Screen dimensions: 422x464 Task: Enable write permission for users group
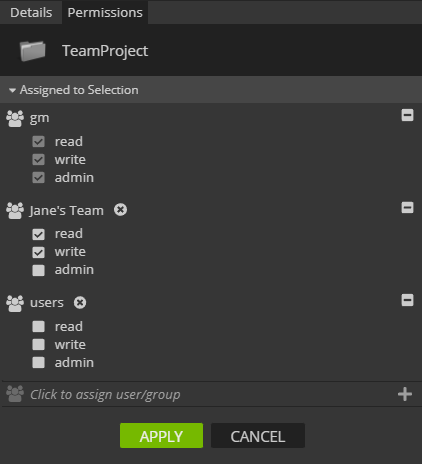point(38,344)
